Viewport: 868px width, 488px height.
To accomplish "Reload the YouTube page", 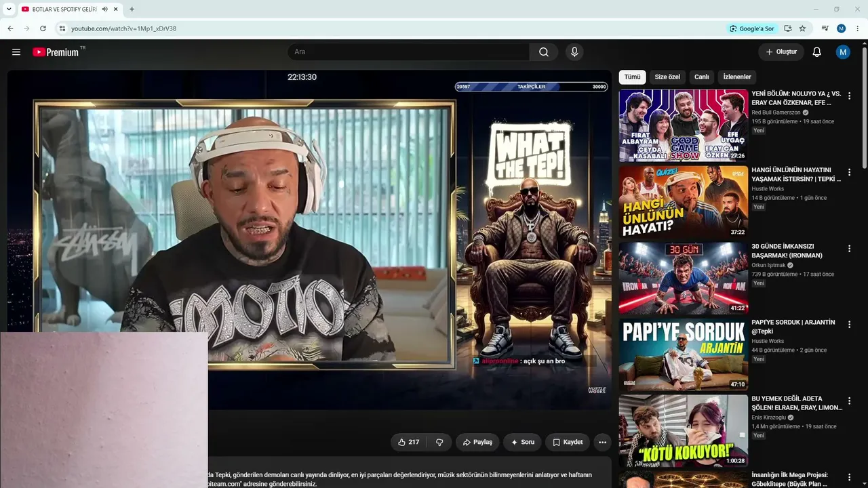I will pyautogui.click(x=43, y=28).
